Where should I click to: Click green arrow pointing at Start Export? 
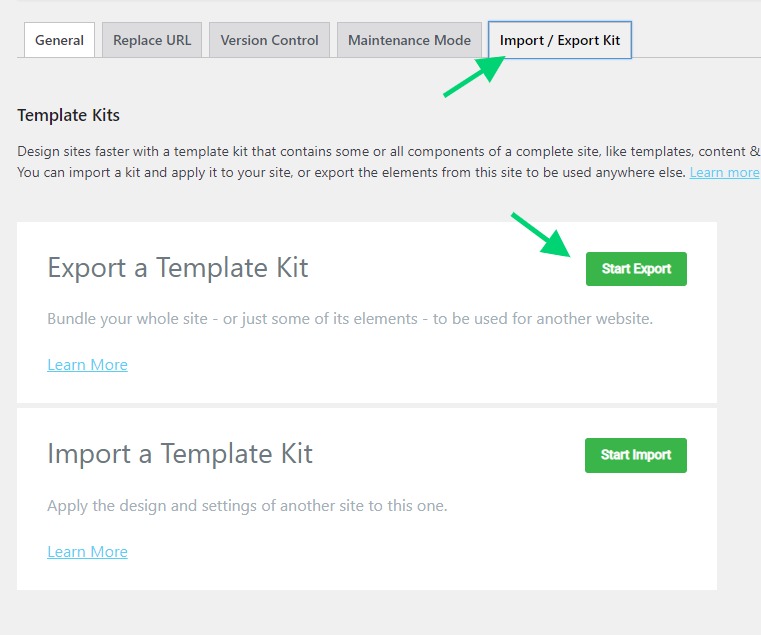tap(541, 234)
